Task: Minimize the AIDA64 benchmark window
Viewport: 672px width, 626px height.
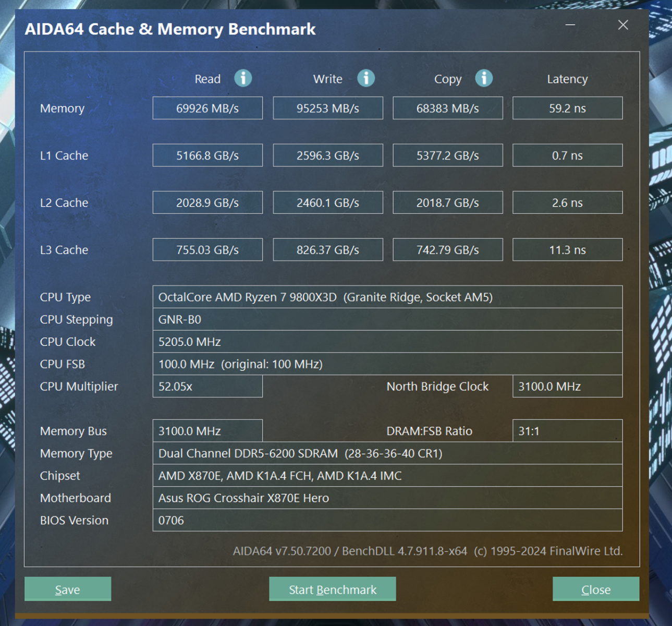Action: [x=570, y=25]
